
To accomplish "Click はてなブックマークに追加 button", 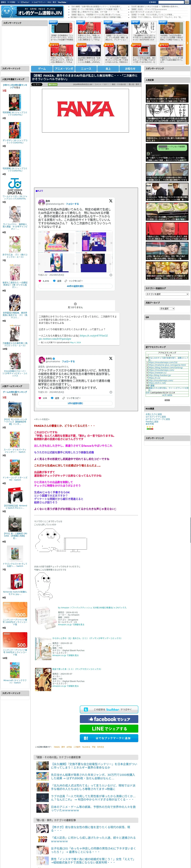I will pos(109,738).
